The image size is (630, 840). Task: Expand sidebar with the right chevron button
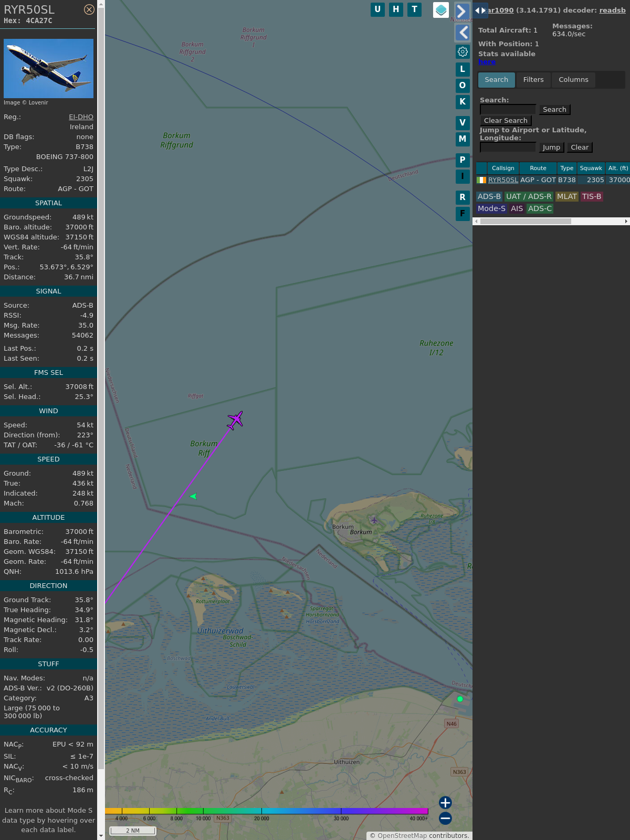(462, 11)
